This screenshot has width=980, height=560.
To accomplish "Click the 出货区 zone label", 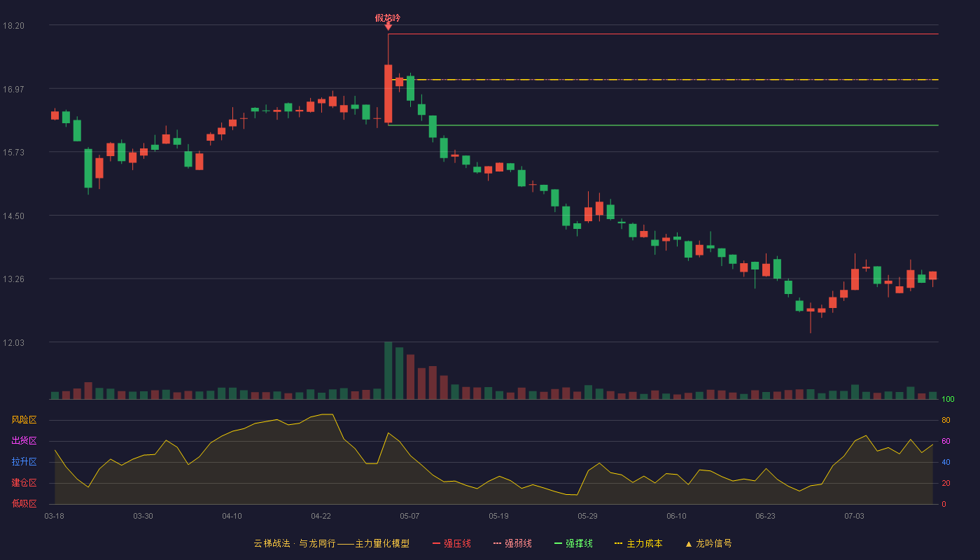I will click(24, 441).
